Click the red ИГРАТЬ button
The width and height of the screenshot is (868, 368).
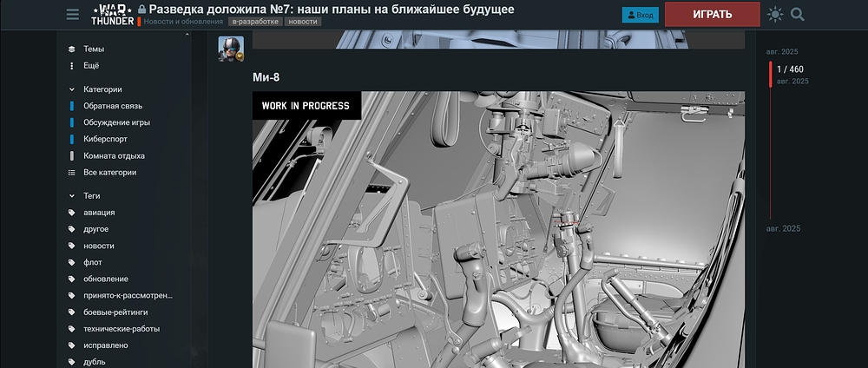(712, 15)
